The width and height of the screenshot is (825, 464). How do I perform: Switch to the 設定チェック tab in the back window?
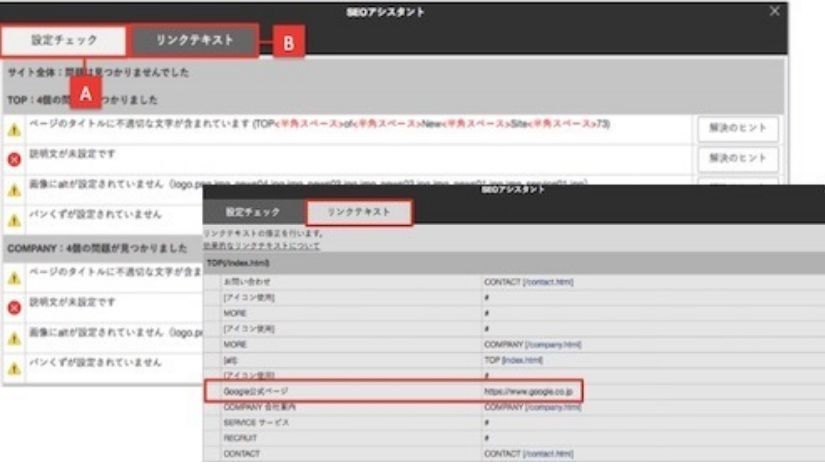[63, 40]
